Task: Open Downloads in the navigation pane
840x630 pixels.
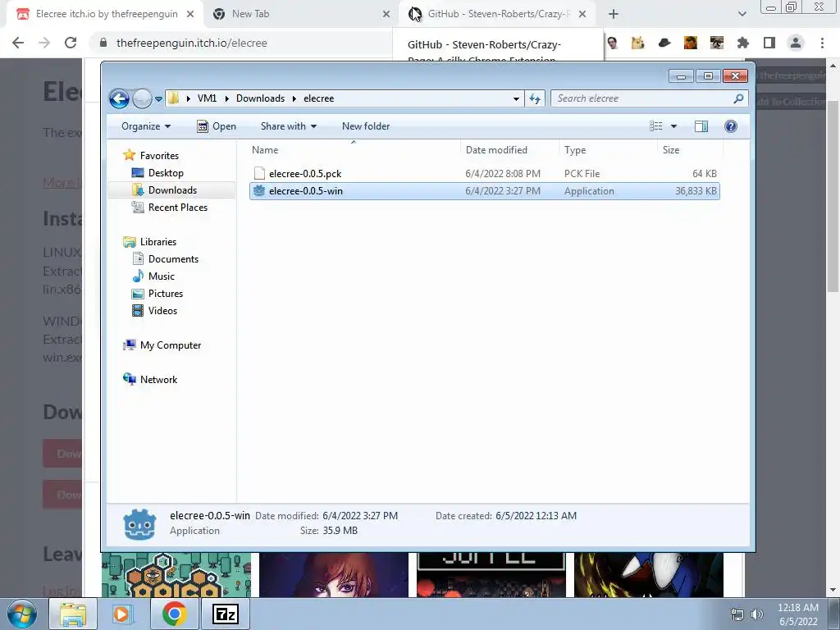Action: pos(172,190)
